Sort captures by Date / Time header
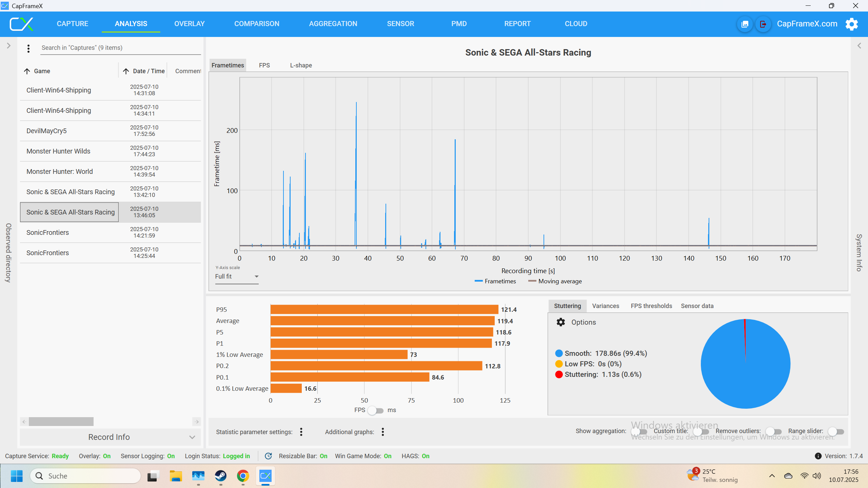Screen dimensions: 868x488 pyautogui.click(x=148, y=71)
